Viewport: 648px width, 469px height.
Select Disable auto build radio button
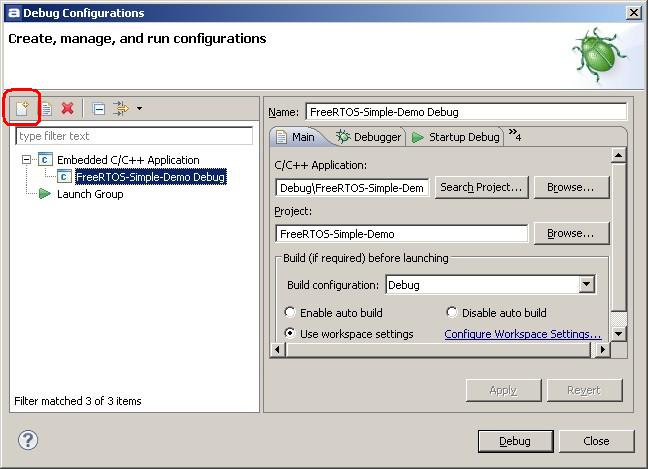tap(452, 312)
